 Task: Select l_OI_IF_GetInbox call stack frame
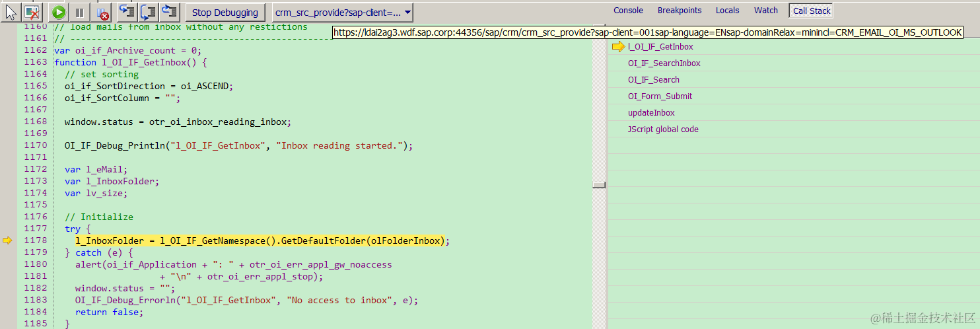(660, 47)
